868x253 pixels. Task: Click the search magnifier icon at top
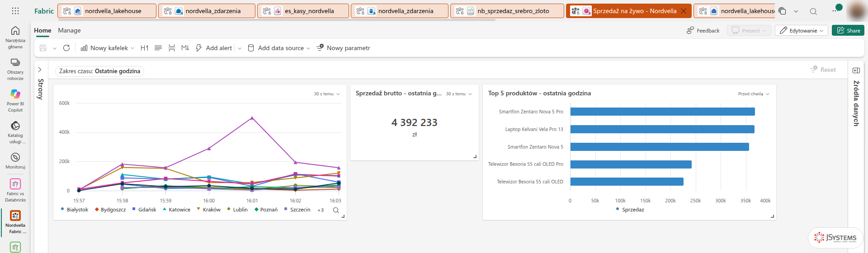pyautogui.click(x=813, y=11)
